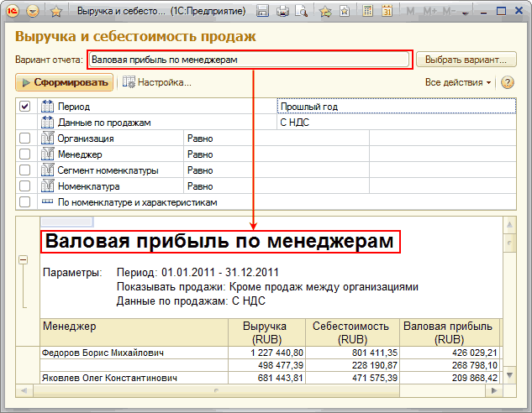Open the 1C main menu round button
This screenshot has height=413, width=532.
(x=33, y=12)
